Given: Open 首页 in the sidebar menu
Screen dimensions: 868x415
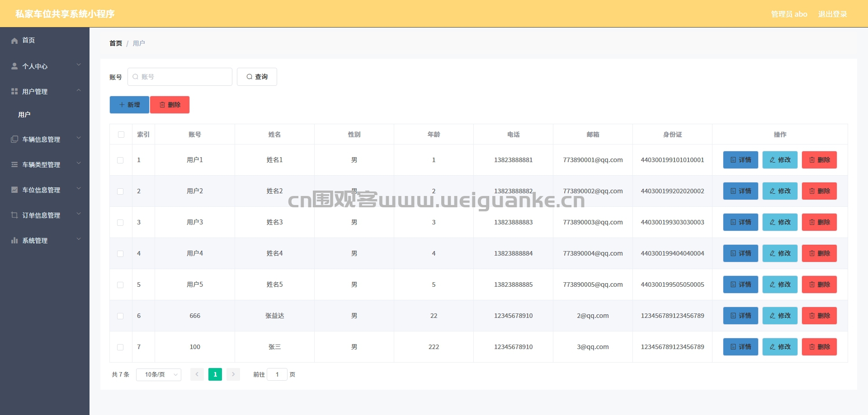Looking at the screenshot, I should (45, 40).
